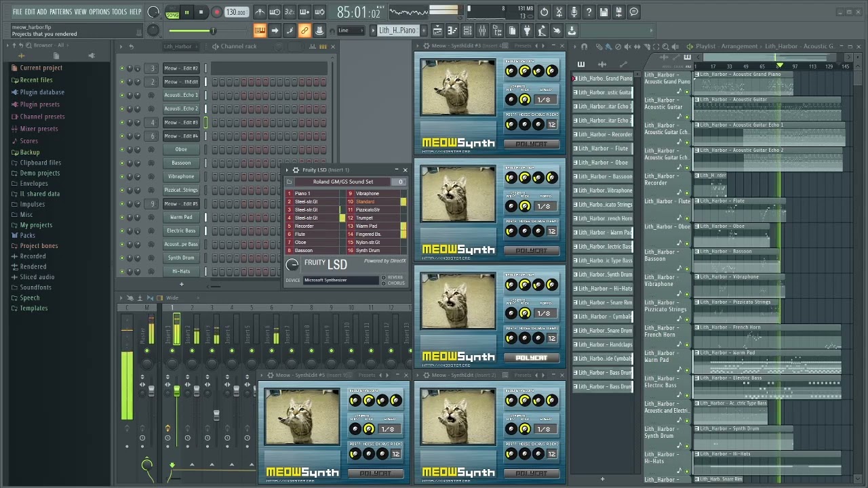Select the playlist zoom magnifier tool
Screen dimensions: 868x488
(x=666, y=47)
